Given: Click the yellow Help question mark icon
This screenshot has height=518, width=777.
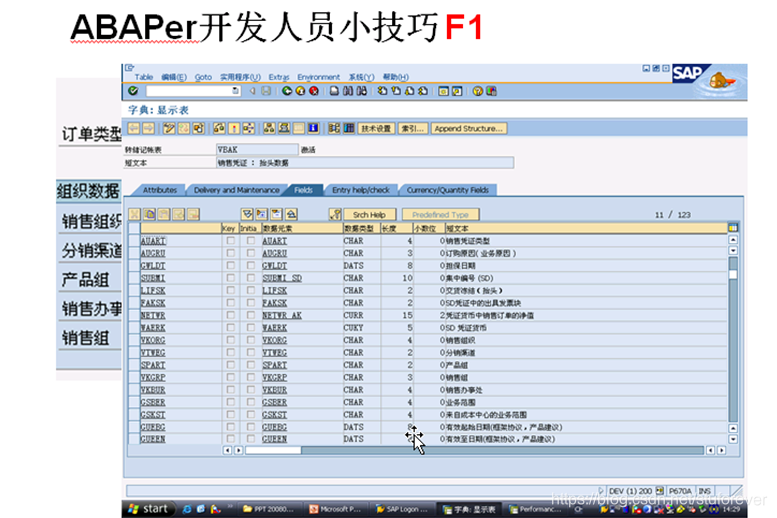Looking at the screenshot, I should pyautogui.click(x=478, y=91).
